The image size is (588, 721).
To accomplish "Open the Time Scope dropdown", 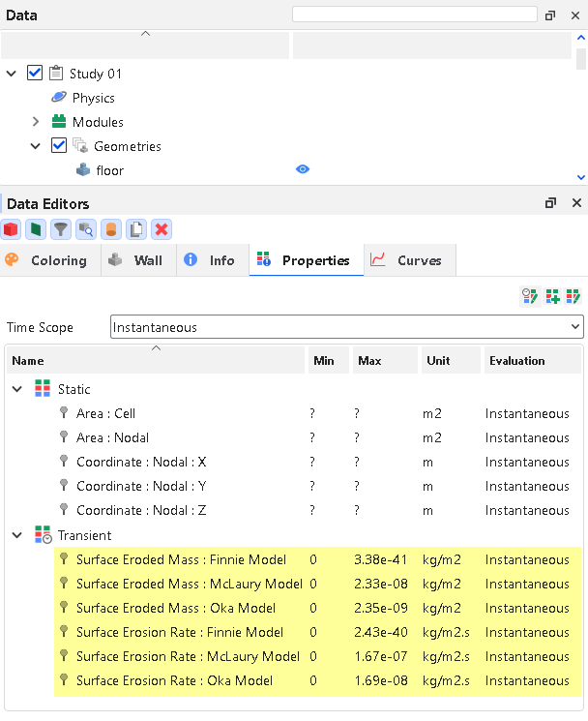I will pos(346,327).
